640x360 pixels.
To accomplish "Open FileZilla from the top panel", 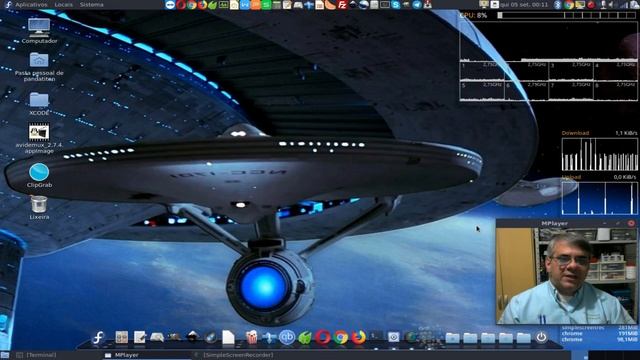I will [342, 4].
